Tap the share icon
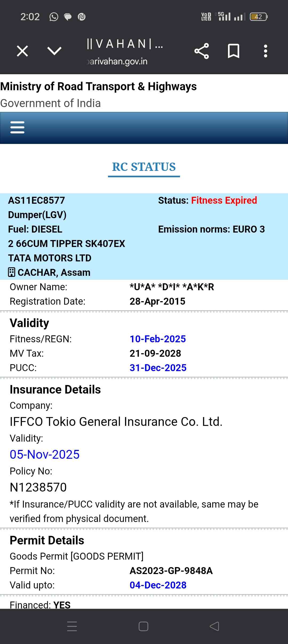288x644 pixels. coord(202,51)
